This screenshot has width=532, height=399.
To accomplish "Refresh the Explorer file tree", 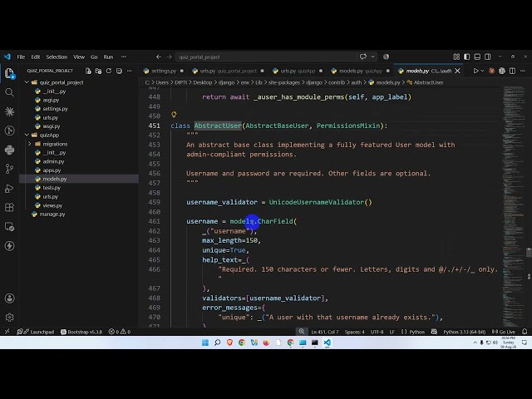I will 109,71.
